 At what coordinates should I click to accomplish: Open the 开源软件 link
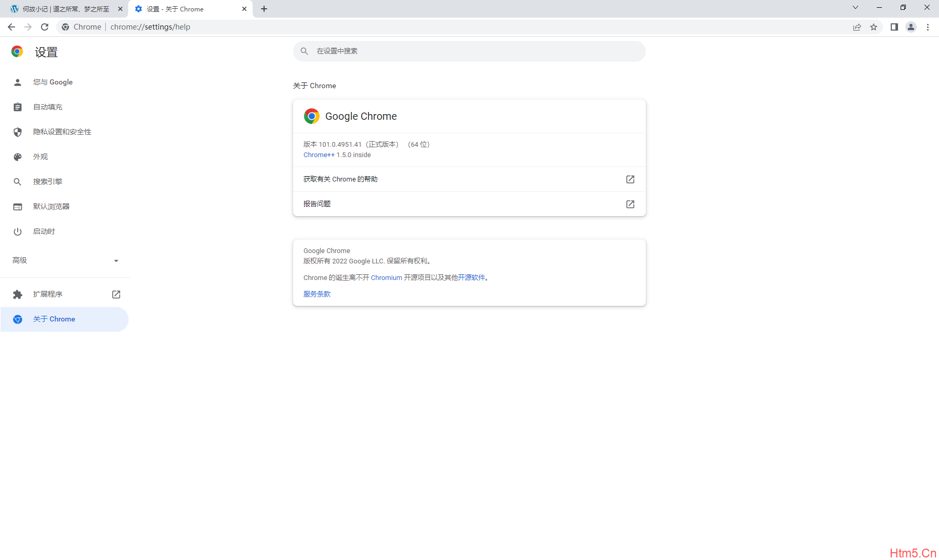pos(472,278)
